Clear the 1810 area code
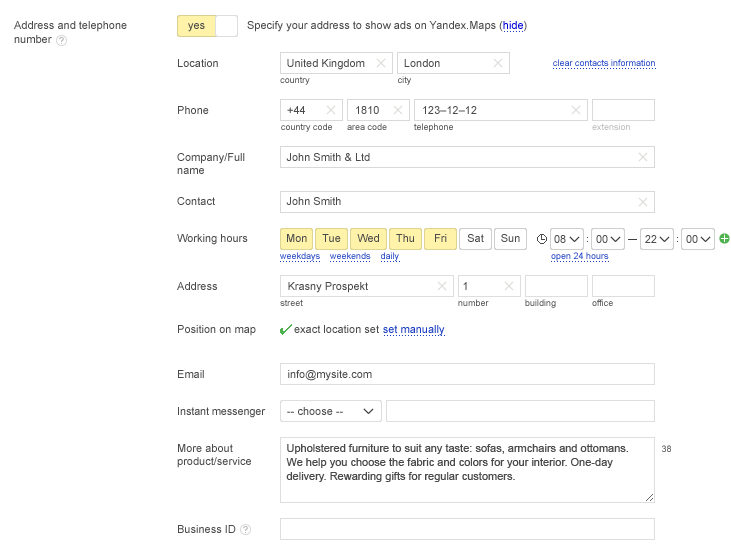Image resolution: width=731 pixels, height=549 pixels. point(397,110)
